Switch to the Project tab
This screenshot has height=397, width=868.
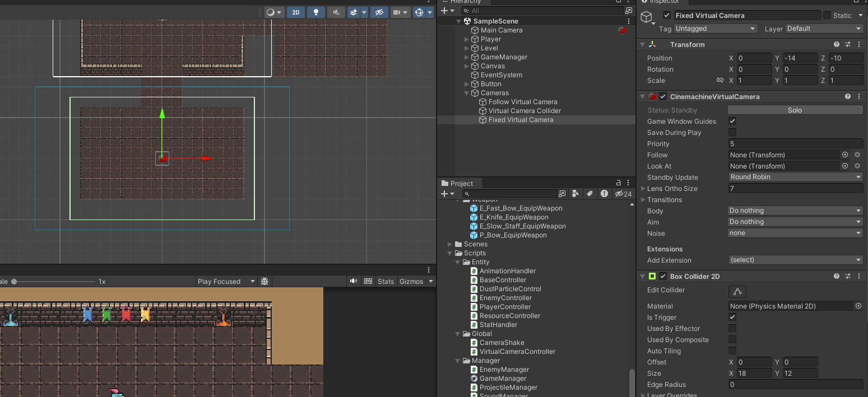pos(457,183)
